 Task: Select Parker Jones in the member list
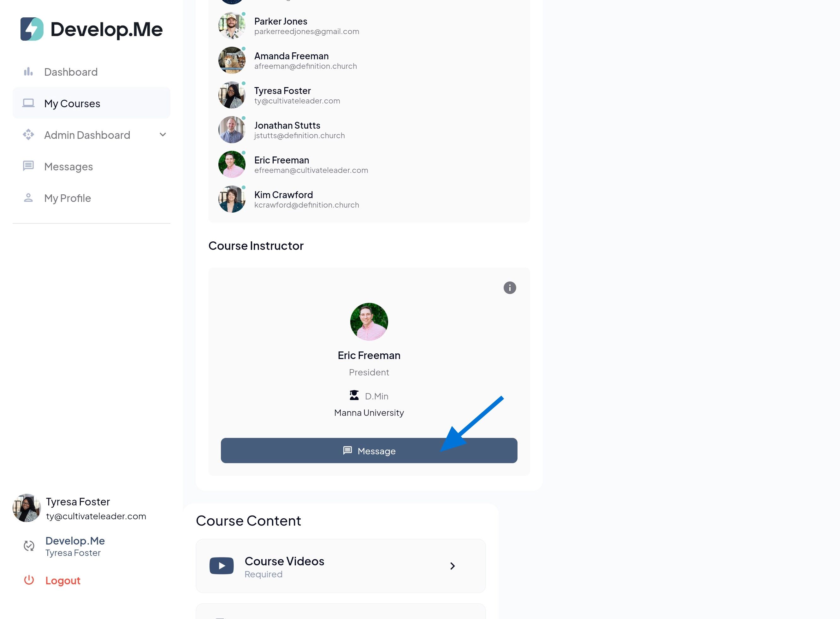(x=280, y=21)
